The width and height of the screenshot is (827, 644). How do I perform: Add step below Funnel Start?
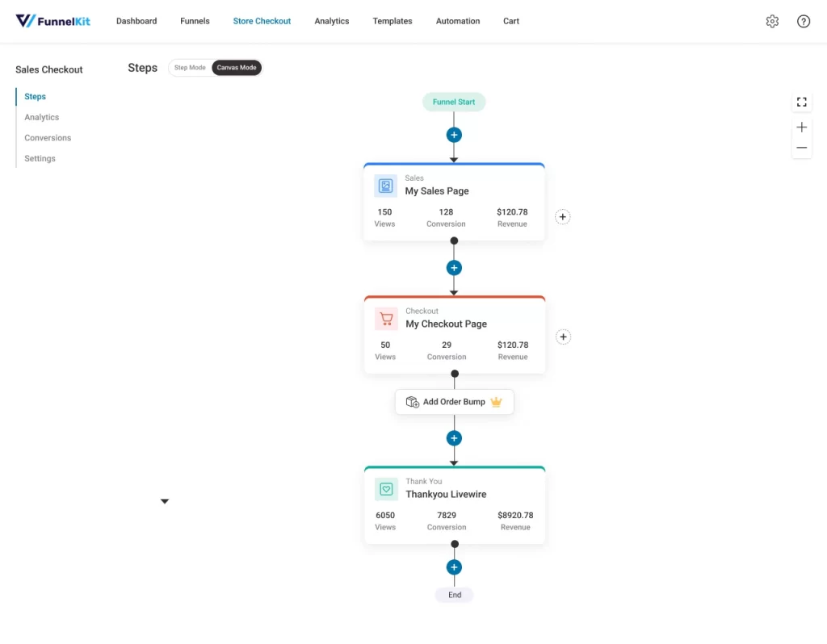click(454, 135)
